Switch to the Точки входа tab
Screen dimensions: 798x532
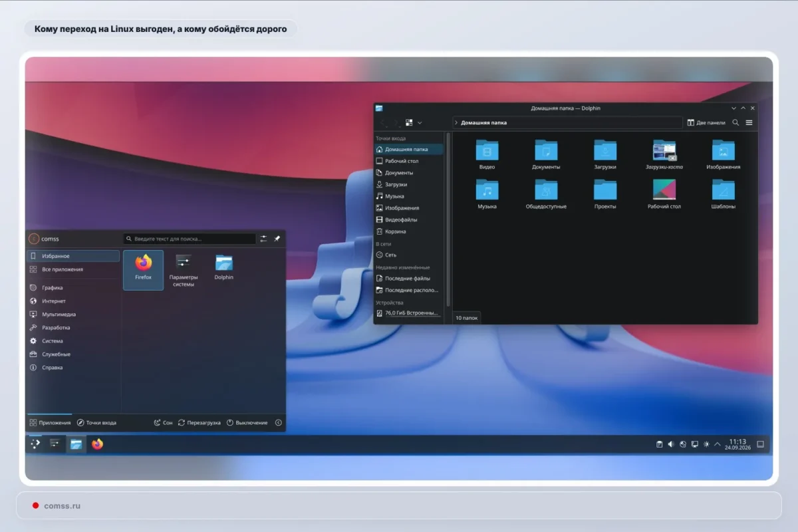click(96, 422)
